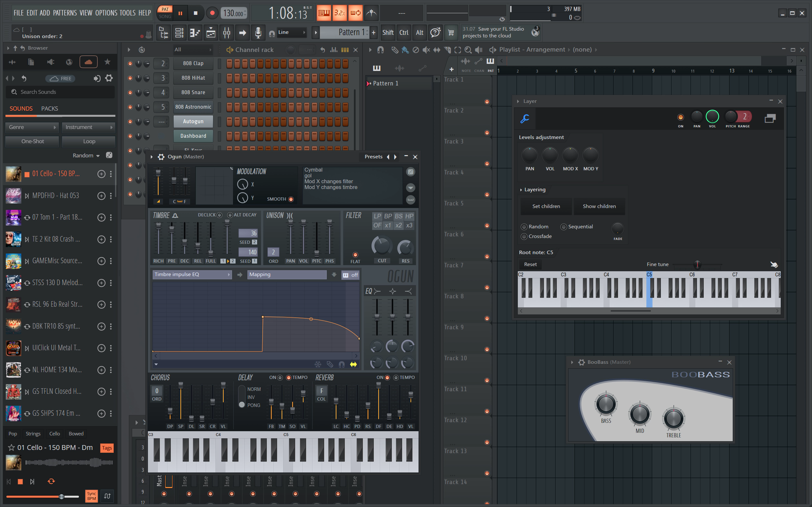This screenshot has width=812, height=507.
Task: Open the Instrument filter dropdown
Action: (x=88, y=127)
